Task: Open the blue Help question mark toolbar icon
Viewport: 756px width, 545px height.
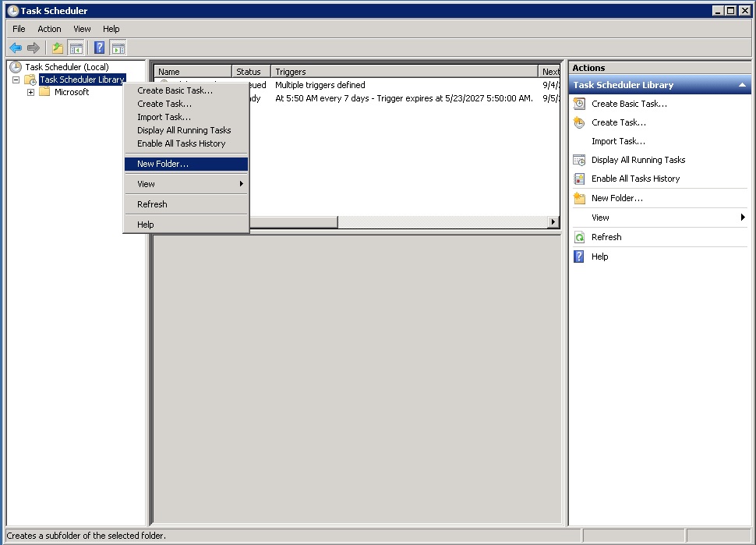Action: point(99,48)
